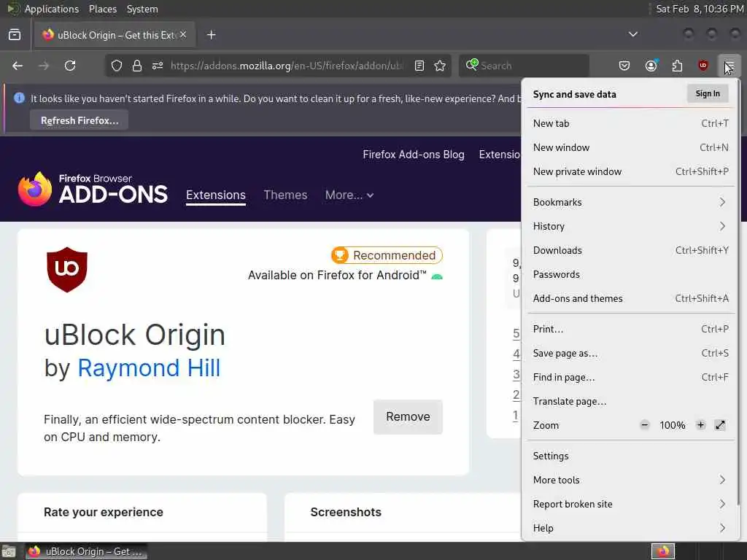Expand the History submenu
The height and width of the screenshot is (560, 747).
pos(631,226)
